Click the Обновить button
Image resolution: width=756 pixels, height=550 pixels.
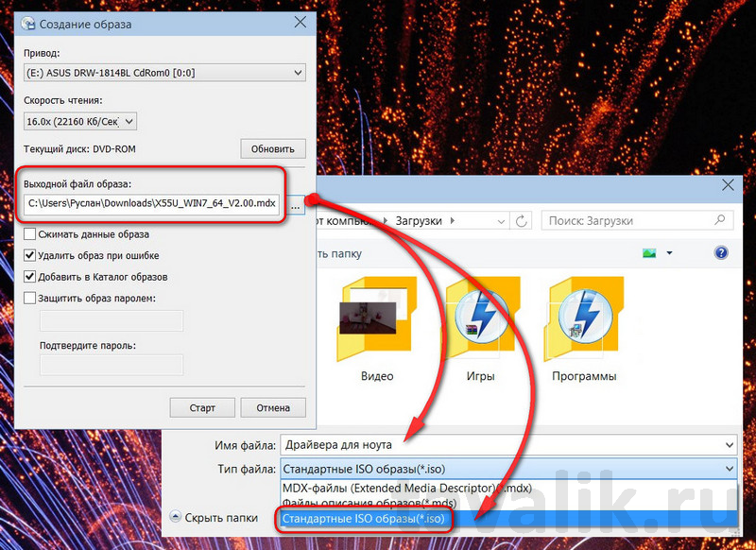point(273,149)
